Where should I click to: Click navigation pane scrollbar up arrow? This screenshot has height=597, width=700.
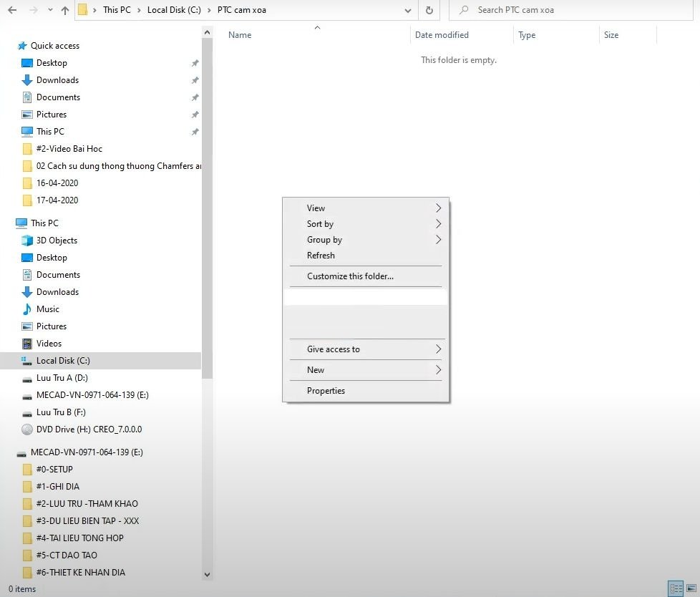point(207,32)
